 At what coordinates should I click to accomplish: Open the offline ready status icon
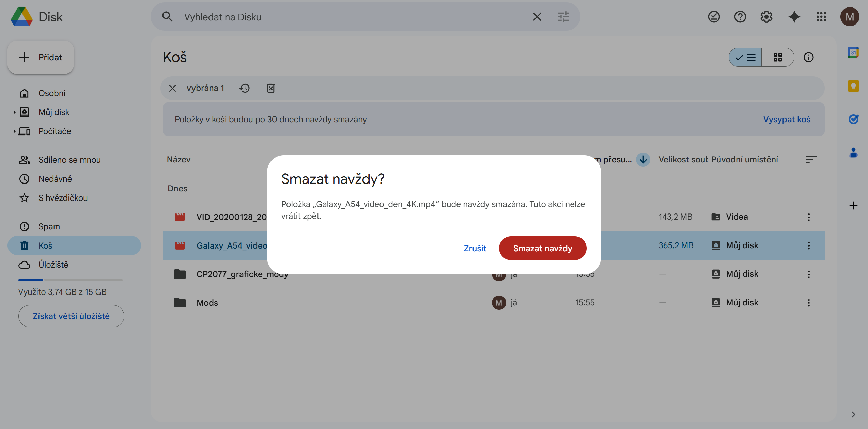(714, 17)
